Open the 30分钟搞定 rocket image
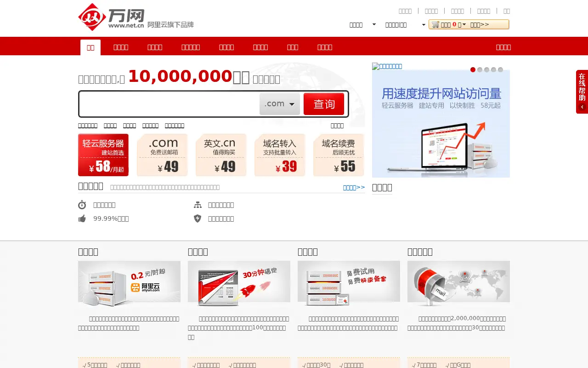This screenshot has height=368, width=588. (239, 284)
